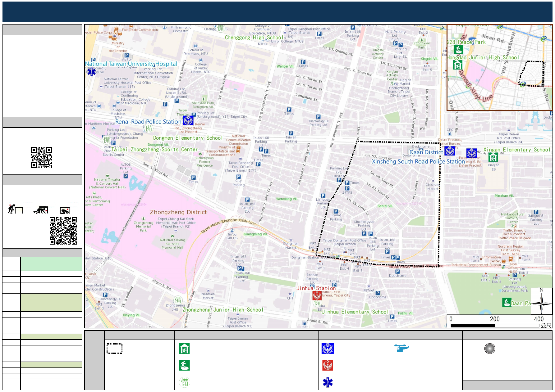Viewport: 555px width, 392px height.
Task: Click the blue medical star icon in the legend
Action: pyautogui.click(x=328, y=382)
